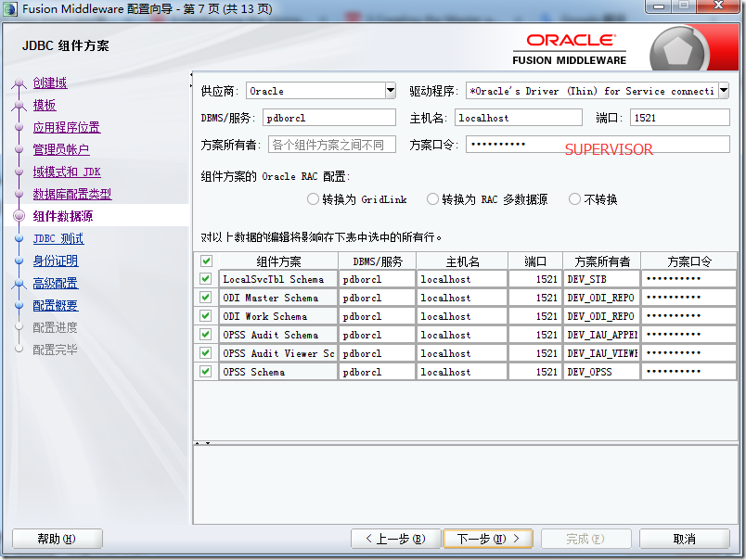Screen dimensions: 746x560
Task: Select the 组件数据源 current step
Action: [63, 216]
